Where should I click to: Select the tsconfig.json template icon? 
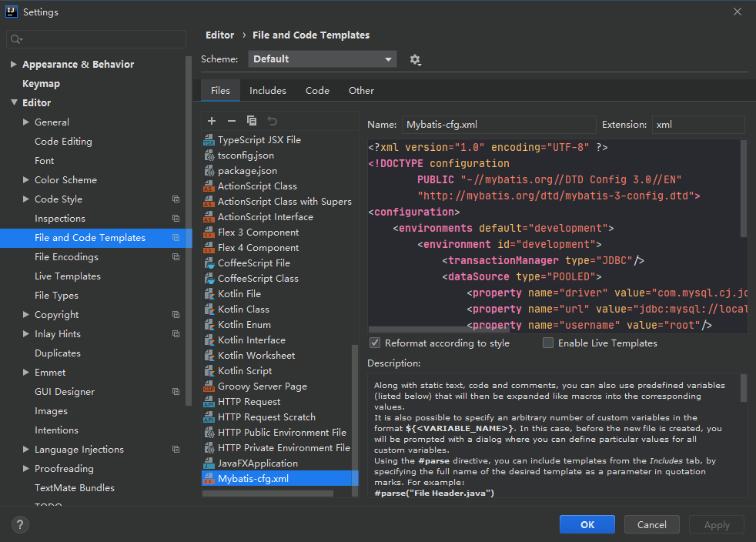point(209,156)
